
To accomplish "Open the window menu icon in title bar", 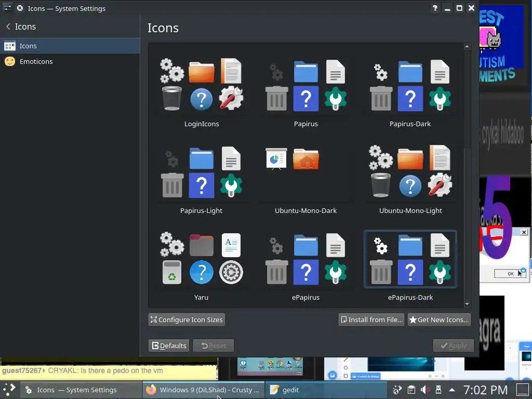I will (x=7, y=8).
